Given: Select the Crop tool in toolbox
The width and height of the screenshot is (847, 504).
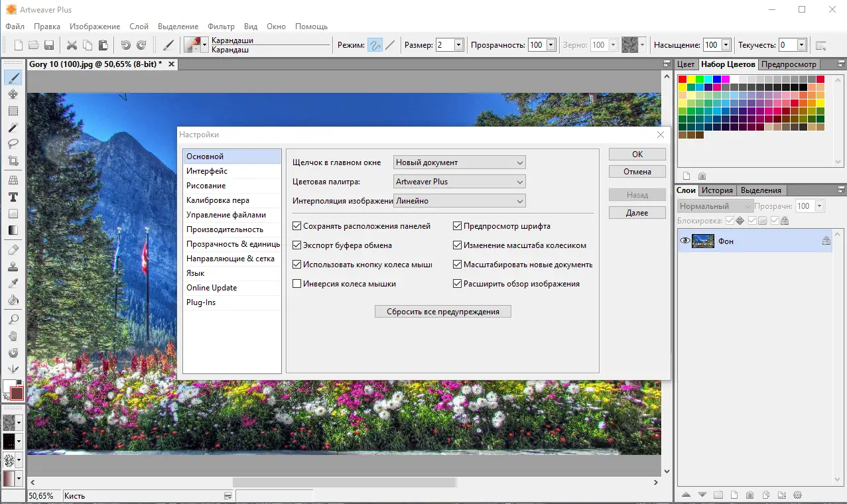Looking at the screenshot, I should point(13,160).
